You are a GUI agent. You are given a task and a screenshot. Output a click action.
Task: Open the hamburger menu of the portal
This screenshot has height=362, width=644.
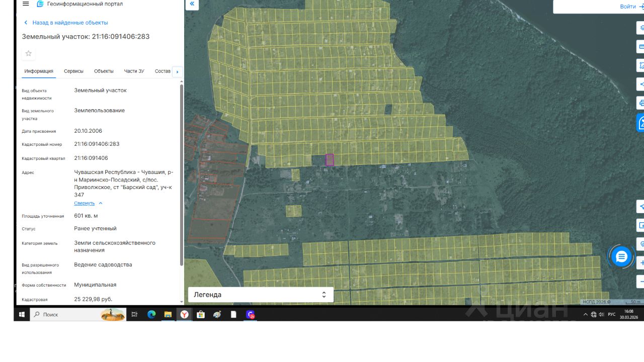click(26, 4)
